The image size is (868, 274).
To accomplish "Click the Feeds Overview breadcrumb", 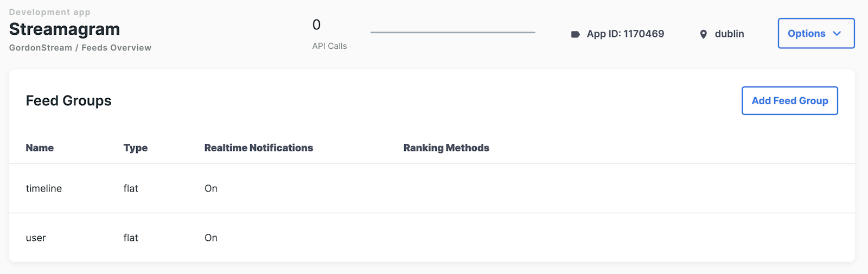I will coord(116,48).
